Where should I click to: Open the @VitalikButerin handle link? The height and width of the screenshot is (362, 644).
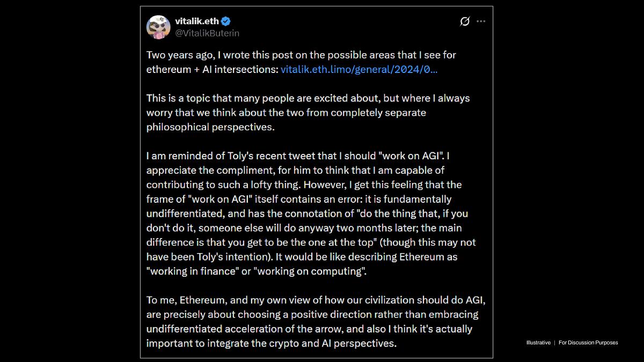207,33
